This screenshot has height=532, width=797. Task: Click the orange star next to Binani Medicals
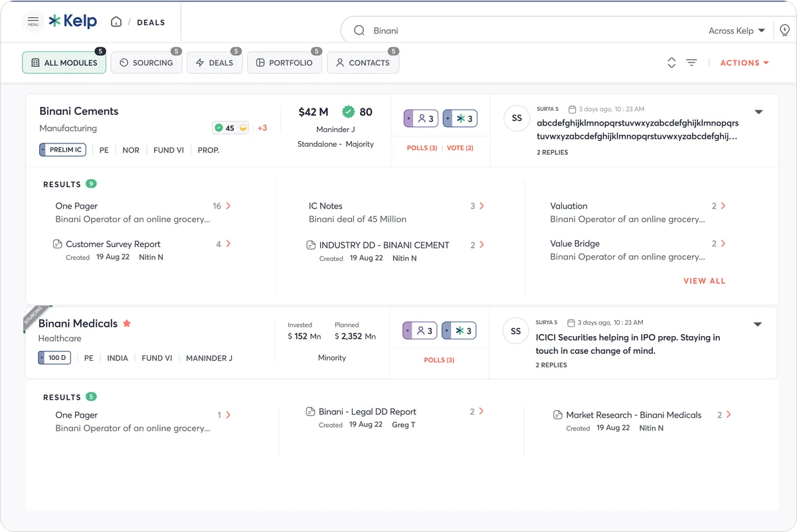[x=127, y=323]
